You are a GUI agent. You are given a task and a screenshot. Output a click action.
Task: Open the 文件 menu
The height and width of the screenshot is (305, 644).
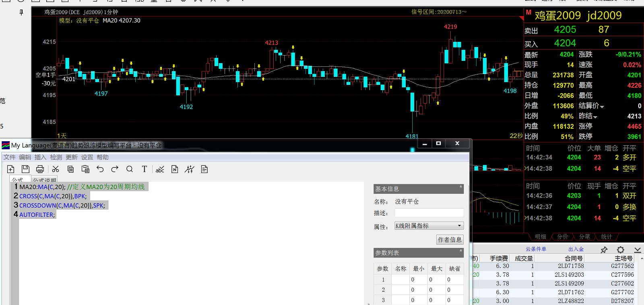pyautogui.click(x=10, y=157)
